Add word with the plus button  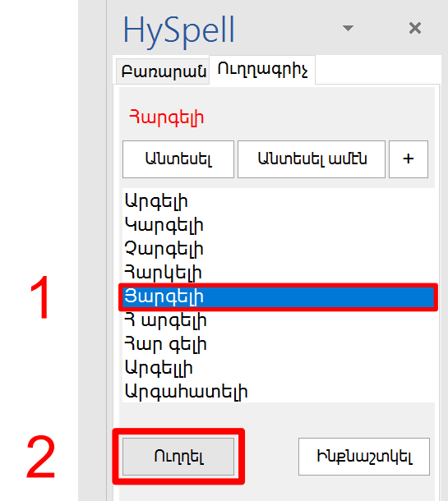click(409, 159)
